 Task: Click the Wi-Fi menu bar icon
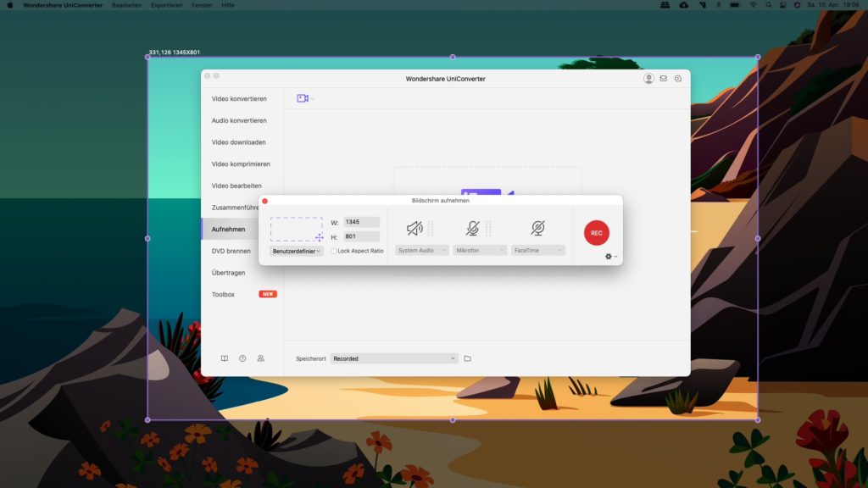pyautogui.click(x=753, y=5)
